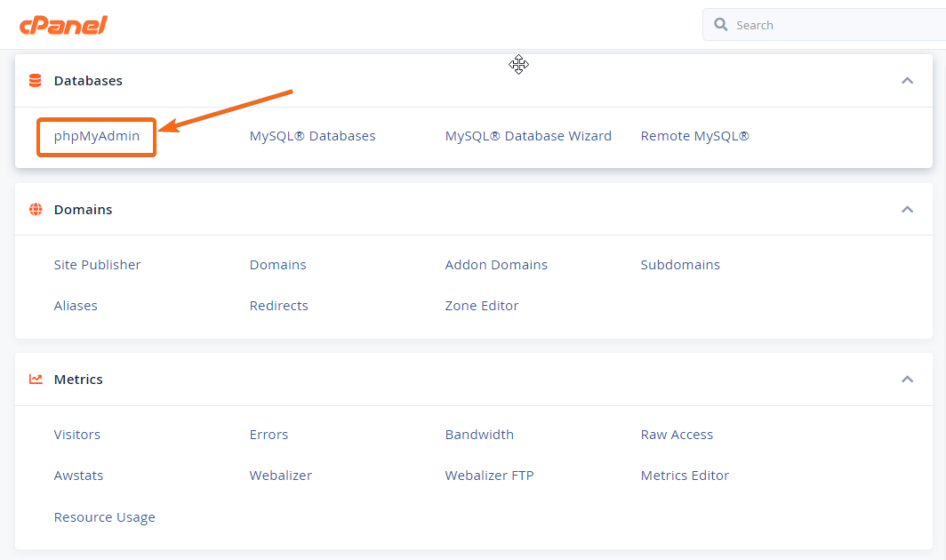View Visitors metrics
Viewport: 946px width, 560px height.
[77, 435]
